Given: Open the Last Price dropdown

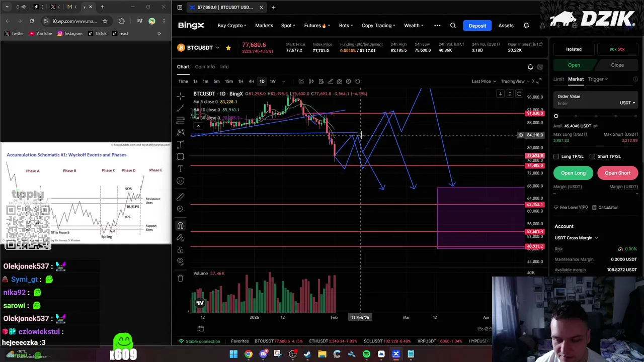Looking at the screenshot, I should 484,81.
